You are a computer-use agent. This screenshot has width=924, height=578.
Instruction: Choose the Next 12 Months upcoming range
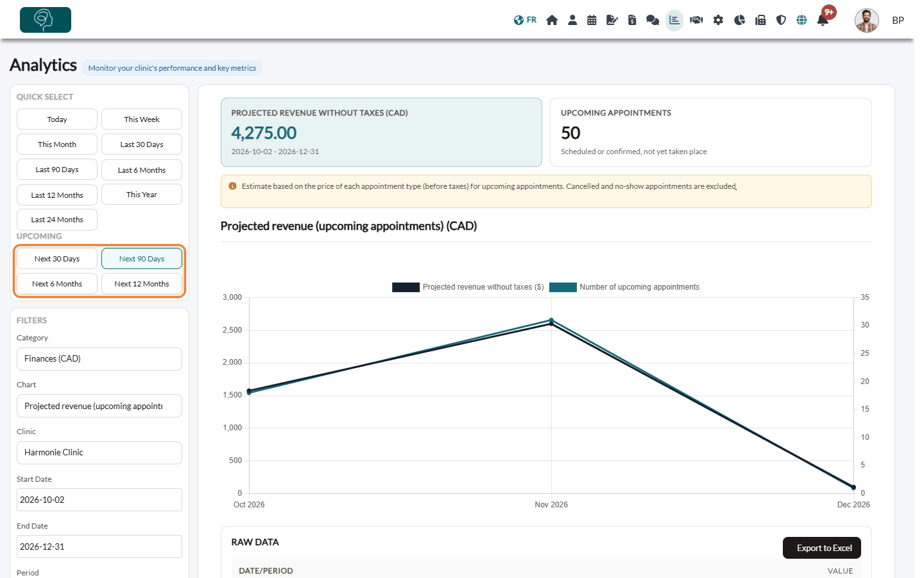[x=142, y=284]
